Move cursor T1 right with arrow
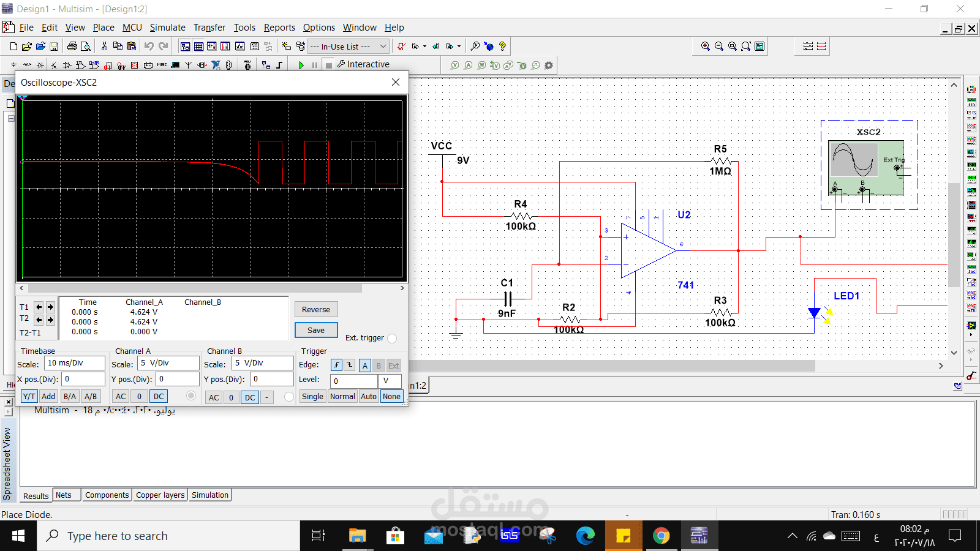This screenshot has height=551, width=980. (50, 307)
